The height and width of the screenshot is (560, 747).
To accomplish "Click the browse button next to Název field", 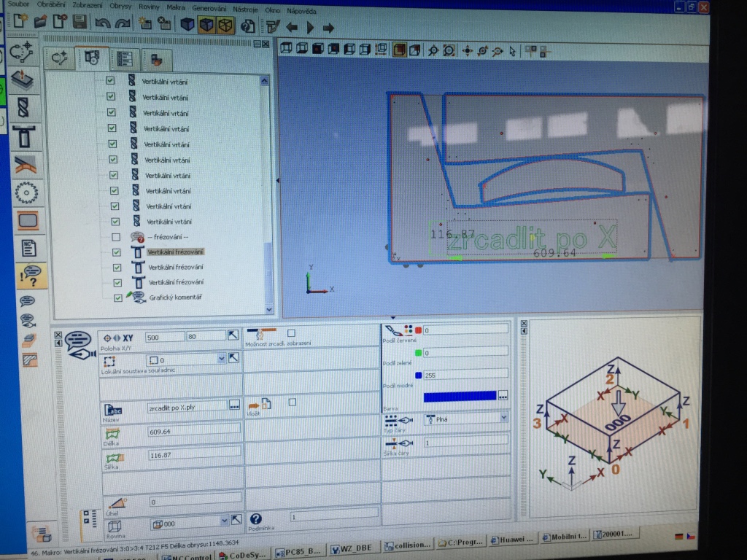I will click(234, 405).
